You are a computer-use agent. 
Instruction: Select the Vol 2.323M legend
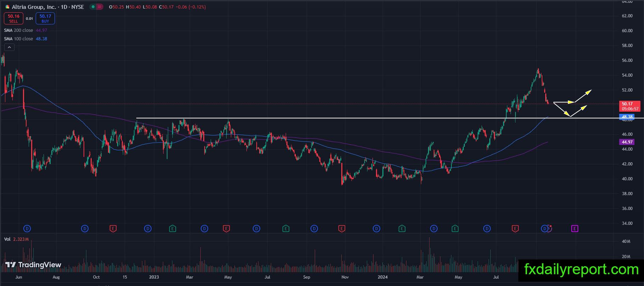17,239
